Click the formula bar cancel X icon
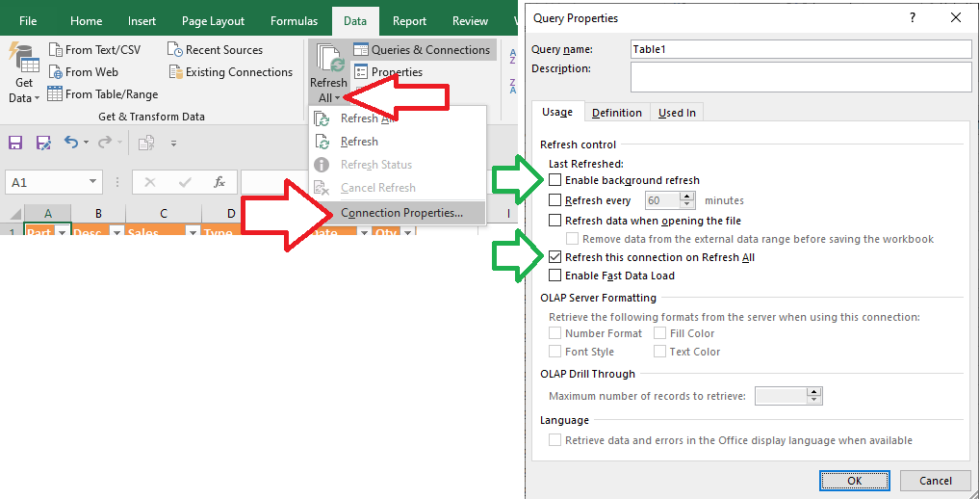 click(150, 182)
